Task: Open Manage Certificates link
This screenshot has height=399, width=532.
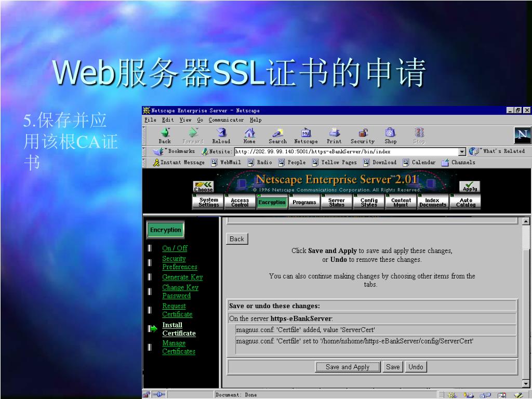Action: [x=179, y=347]
